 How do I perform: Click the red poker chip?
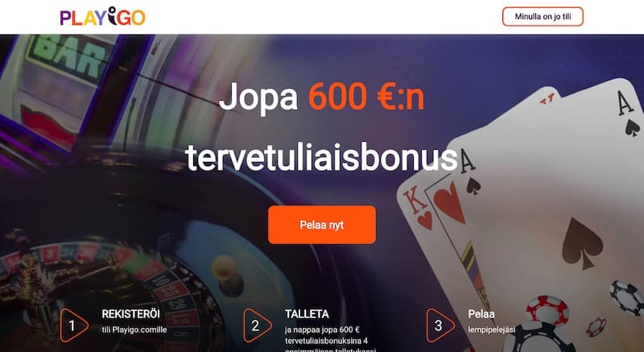click(547, 311)
